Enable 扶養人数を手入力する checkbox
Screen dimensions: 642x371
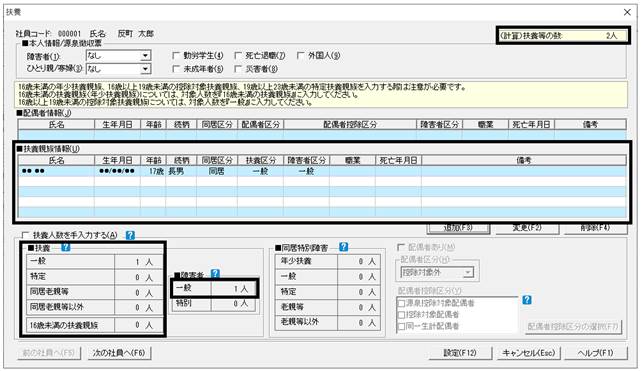(26, 235)
